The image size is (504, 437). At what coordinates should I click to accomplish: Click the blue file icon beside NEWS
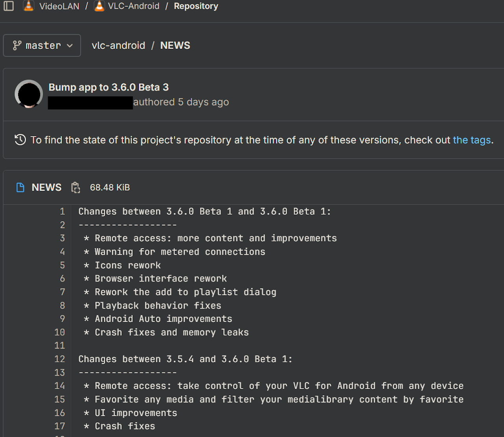(x=20, y=187)
